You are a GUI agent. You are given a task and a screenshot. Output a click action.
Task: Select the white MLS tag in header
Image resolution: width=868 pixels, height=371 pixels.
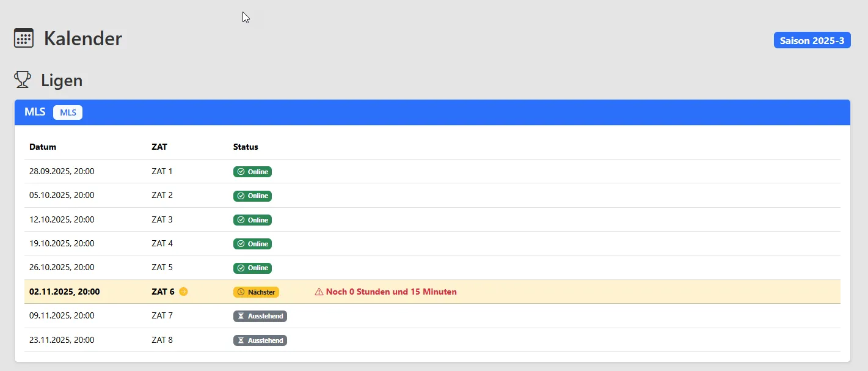click(68, 112)
